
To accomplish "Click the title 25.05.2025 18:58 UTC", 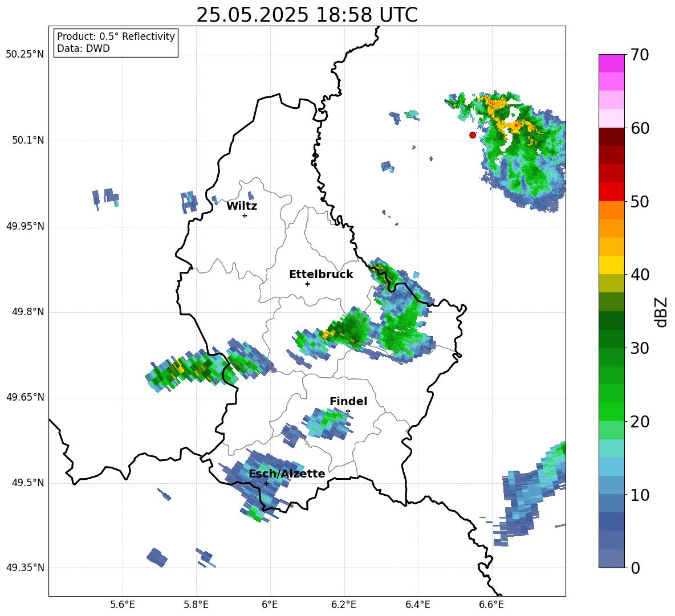I will [307, 15].
